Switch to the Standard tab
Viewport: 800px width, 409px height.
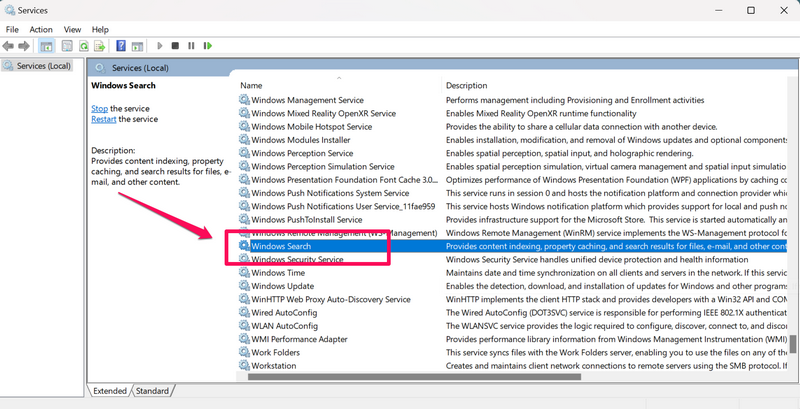pyautogui.click(x=152, y=391)
